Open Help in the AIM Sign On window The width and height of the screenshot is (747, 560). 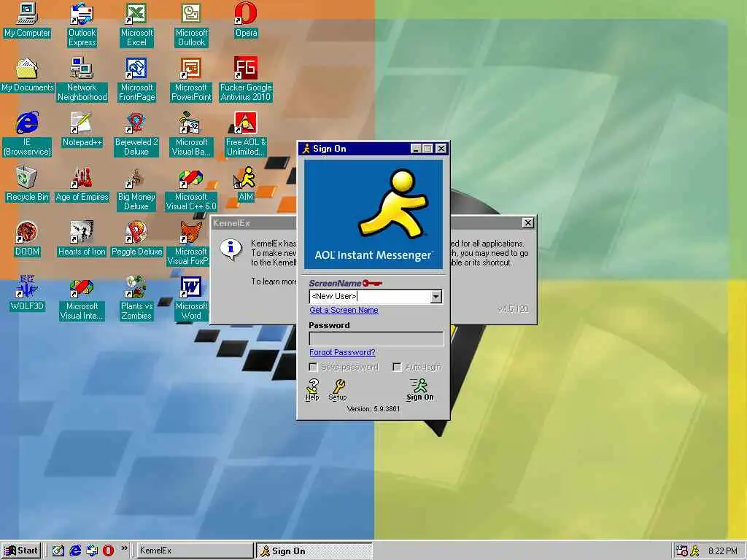pyautogui.click(x=312, y=389)
